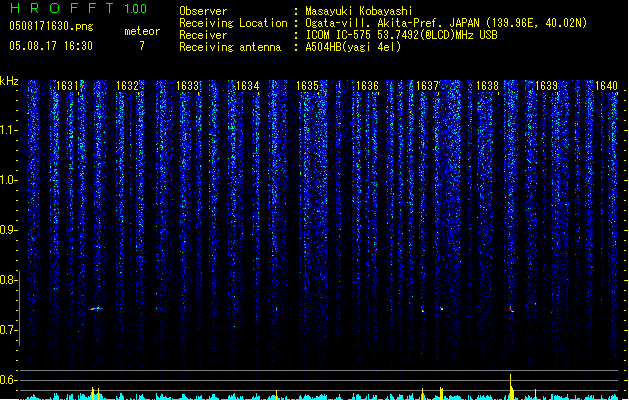
Task: Click the 1638 time marker
Action: 487,86
